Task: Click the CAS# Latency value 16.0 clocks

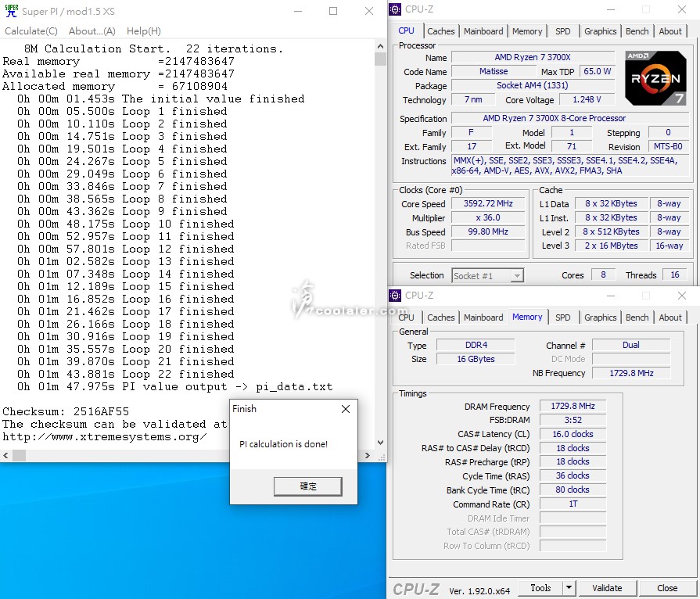Action: pyautogui.click(x=573, y=434)
